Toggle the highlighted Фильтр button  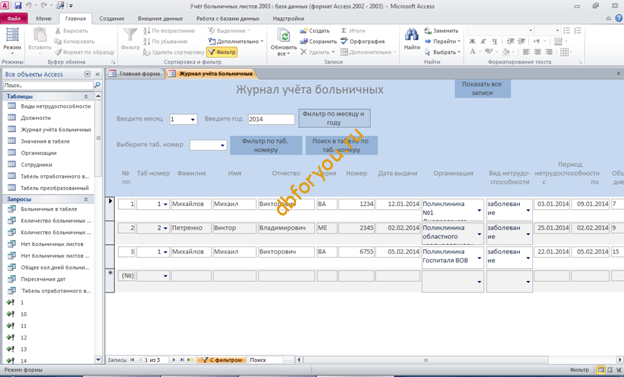click(x=222, y=52)
